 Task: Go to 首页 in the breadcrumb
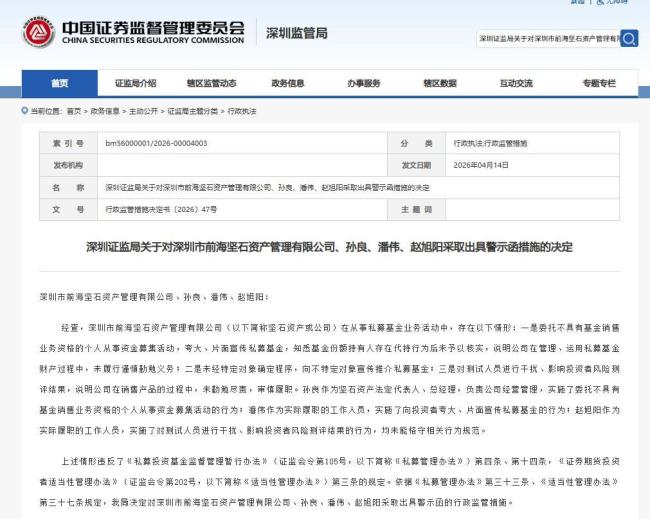pyautogui.click(x=74, y=111)
